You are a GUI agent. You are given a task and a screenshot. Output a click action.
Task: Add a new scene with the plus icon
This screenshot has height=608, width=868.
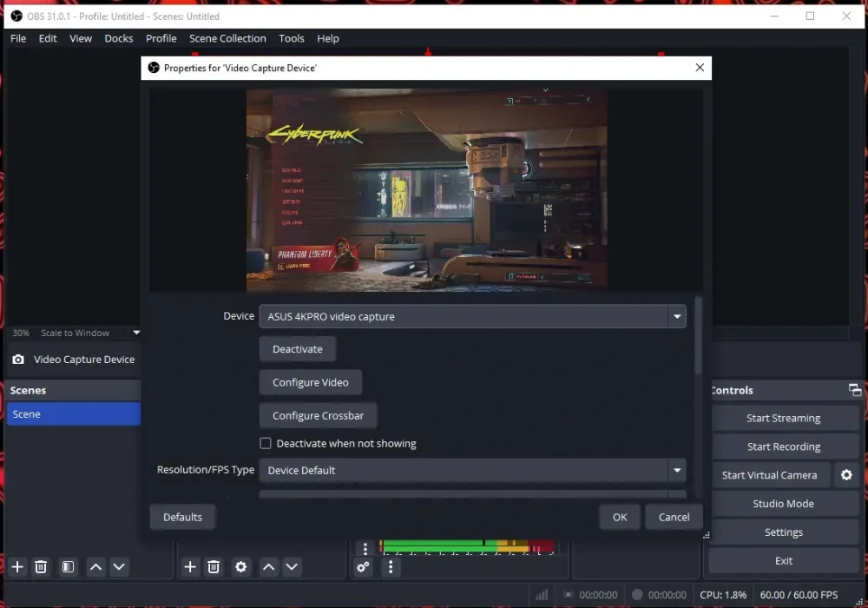click(x=17, y=566)
